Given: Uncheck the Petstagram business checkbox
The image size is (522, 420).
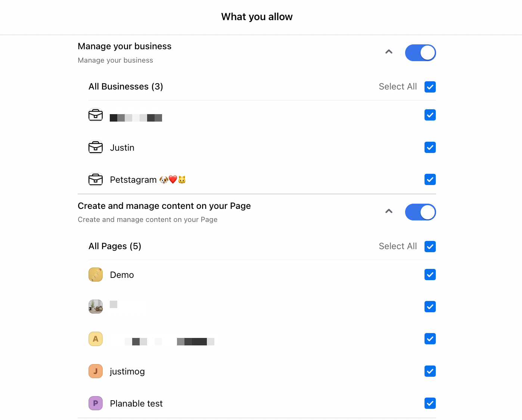Looking at the screenshot, I should coord(430,179).
